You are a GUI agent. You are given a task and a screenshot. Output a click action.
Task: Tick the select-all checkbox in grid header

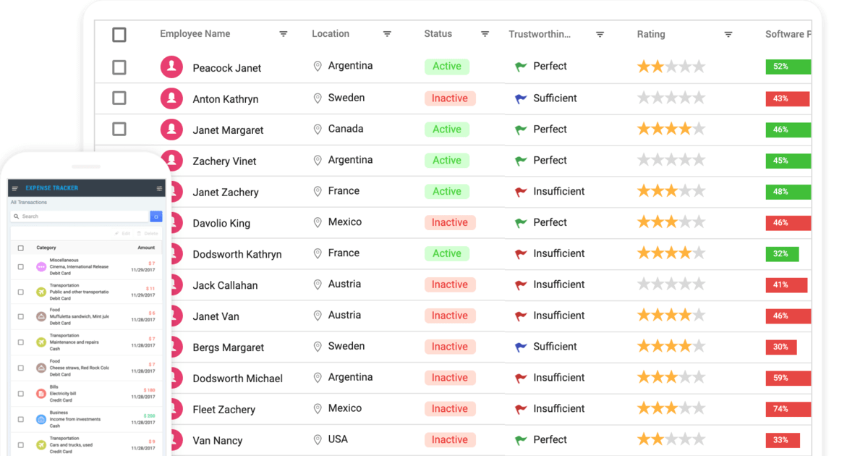pos(119,35)
